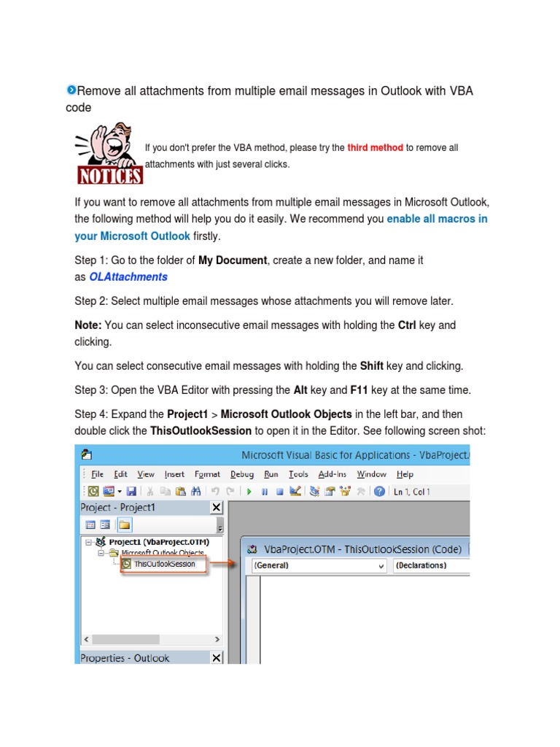
Task: Click the Insert UserForm toolbar icon
Action: pyautogui.click(x=109, y=491)
